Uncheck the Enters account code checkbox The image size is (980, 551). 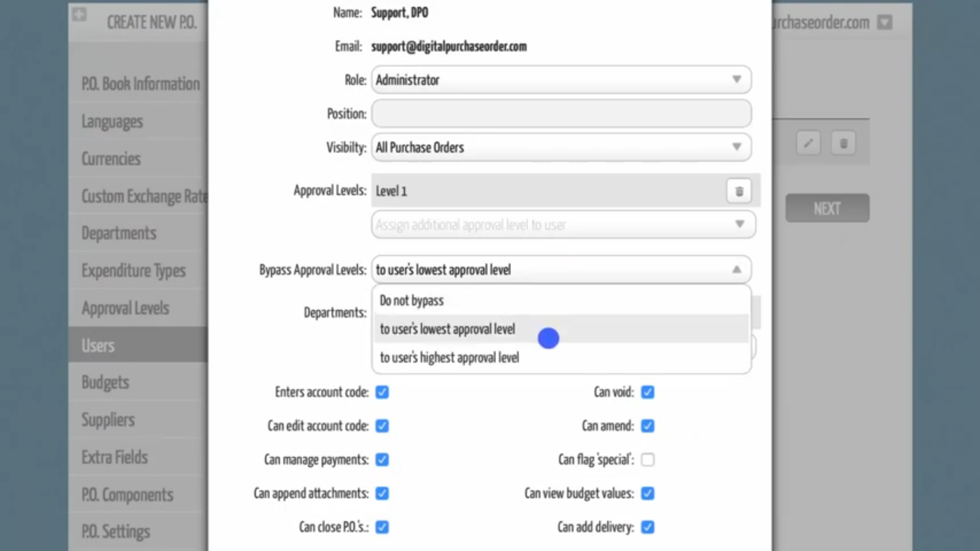coord(382,392)
